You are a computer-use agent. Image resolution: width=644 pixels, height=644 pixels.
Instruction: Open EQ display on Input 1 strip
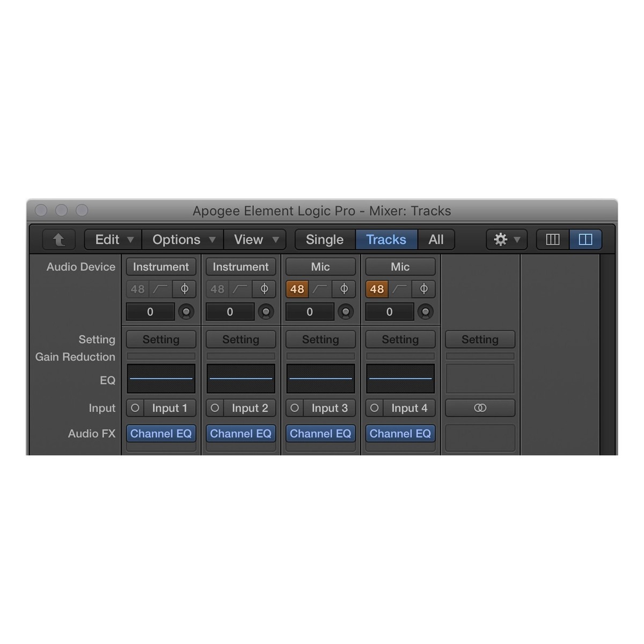pos(161,378)
